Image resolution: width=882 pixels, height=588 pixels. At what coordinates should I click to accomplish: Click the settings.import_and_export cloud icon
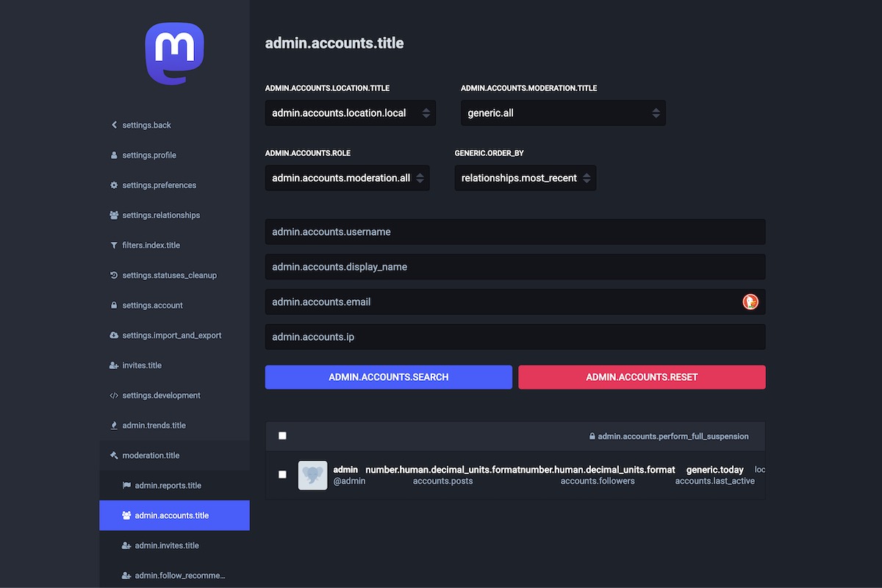pyautogui.click(x=114, y=335)
